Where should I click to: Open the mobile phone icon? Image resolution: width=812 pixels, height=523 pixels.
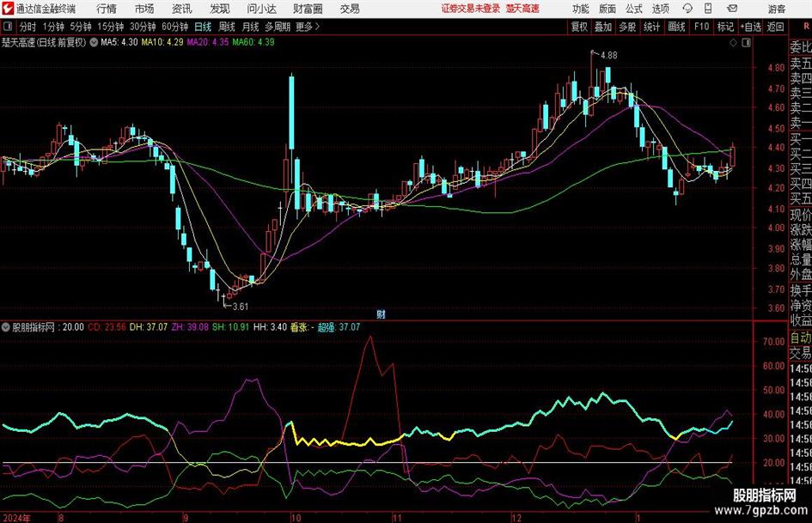coord(708,9)
